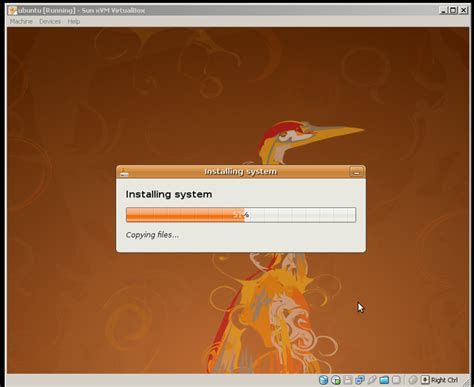Maximize the VirtualBox window
This screenshot has height=387, width=474.
tap(453, 10)
